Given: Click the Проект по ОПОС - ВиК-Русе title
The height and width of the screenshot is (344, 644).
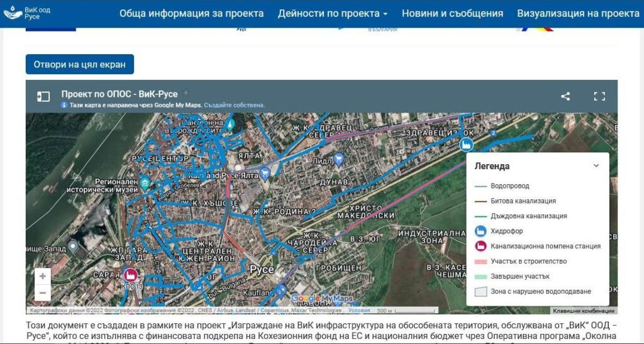Looking at the screenshot, I should pos(119,94).
